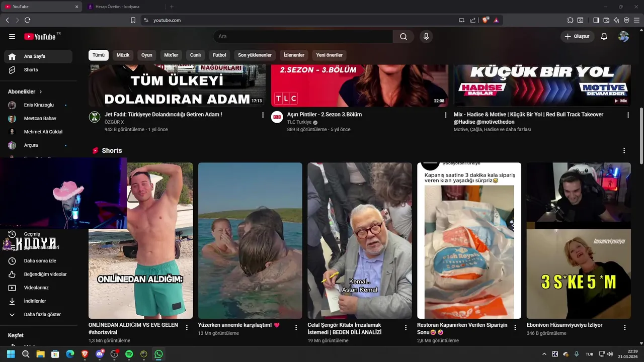Open WhatsApp from the taskbar
The width and height of the screenshot is (644, 362).
coord(158,354)
